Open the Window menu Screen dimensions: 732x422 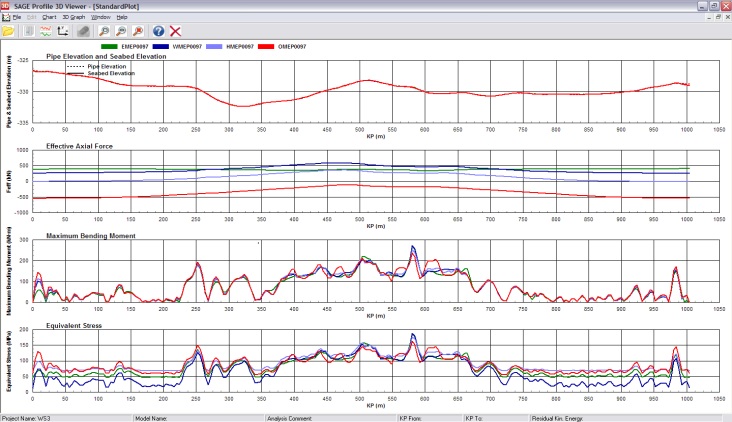(101, 17)
